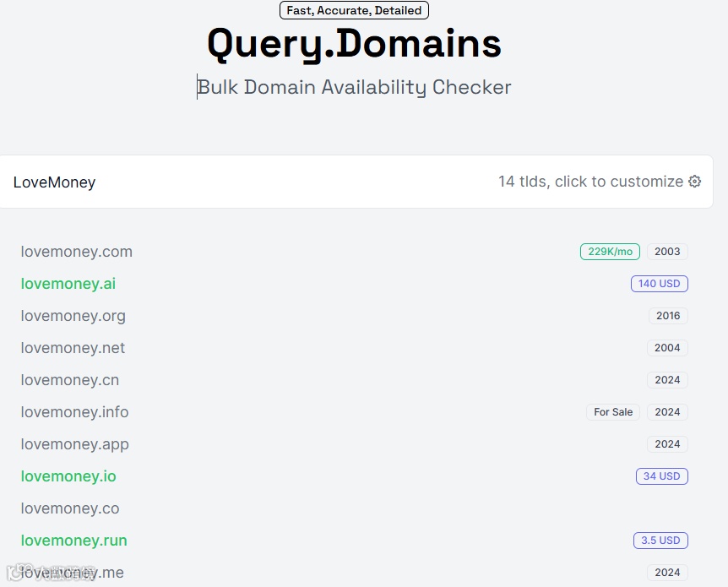Open the lovemoney.net result

73,348
